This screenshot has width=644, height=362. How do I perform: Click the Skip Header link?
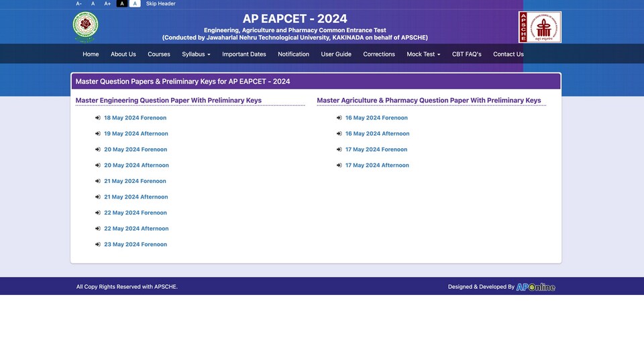(x=160, y=4)
